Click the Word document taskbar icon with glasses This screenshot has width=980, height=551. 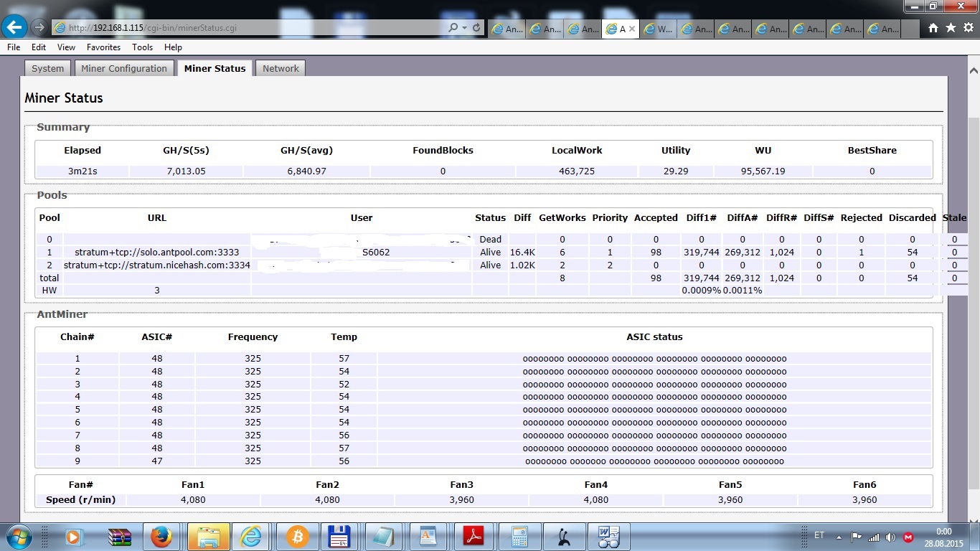tap(608, 537)
